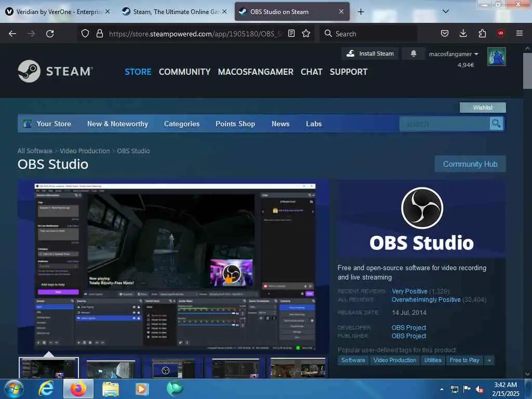Open the Firefox downloads icon
532x399 pixels.
[463, 33]
